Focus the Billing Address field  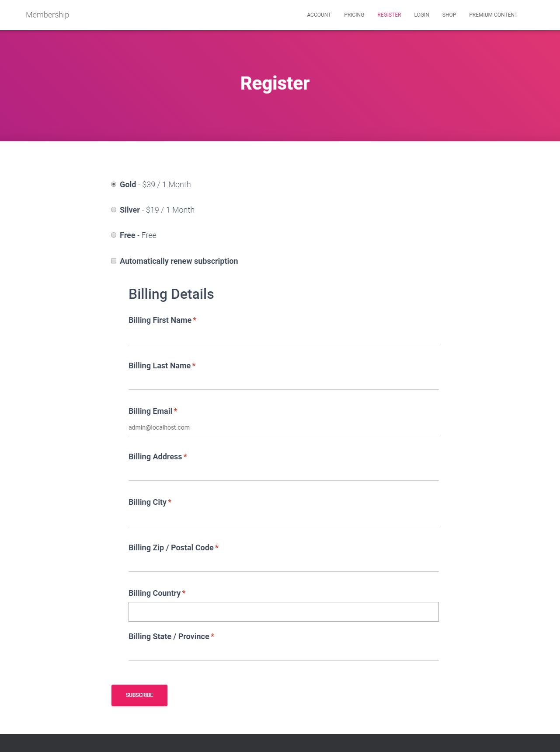(283, 473)
